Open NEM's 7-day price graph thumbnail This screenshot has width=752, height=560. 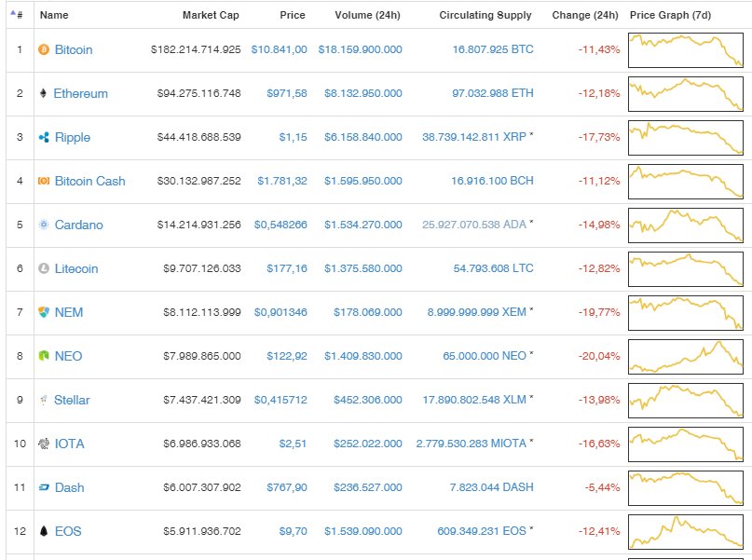pyautogui.click(x=686, y=313)
